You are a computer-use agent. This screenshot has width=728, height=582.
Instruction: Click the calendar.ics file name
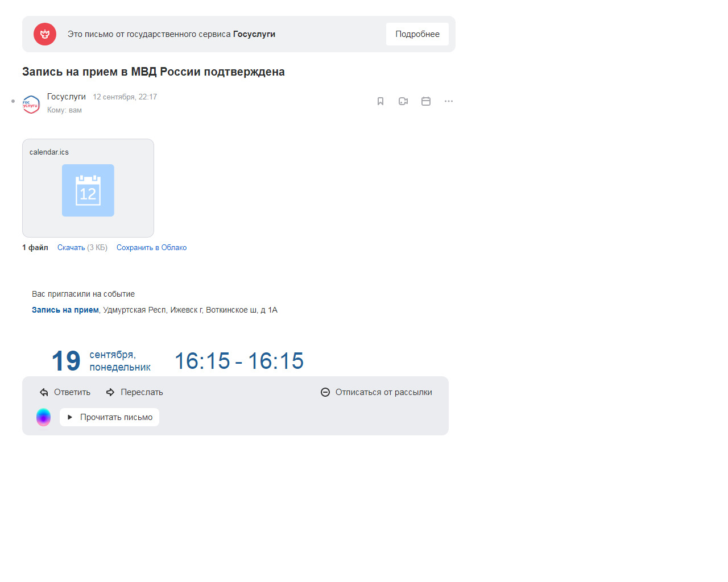pyautogui.click(x=49, y=152)
